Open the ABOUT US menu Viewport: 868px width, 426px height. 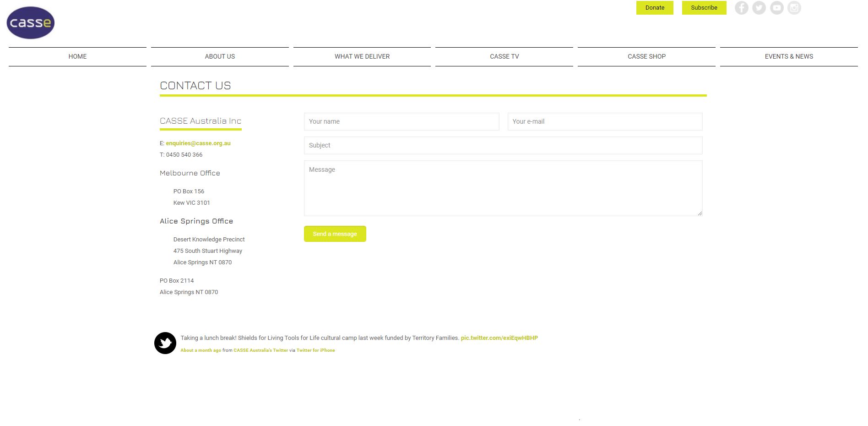click(x=220, y=56)
